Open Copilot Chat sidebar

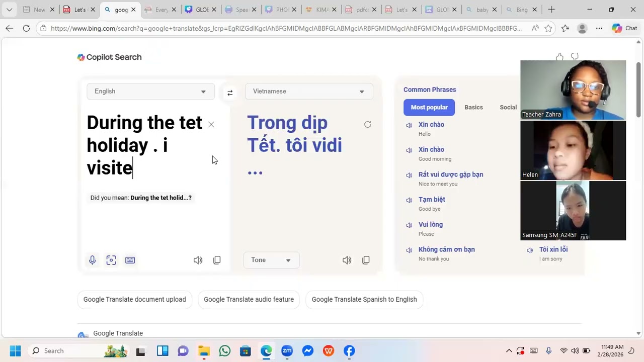[625, 28]
